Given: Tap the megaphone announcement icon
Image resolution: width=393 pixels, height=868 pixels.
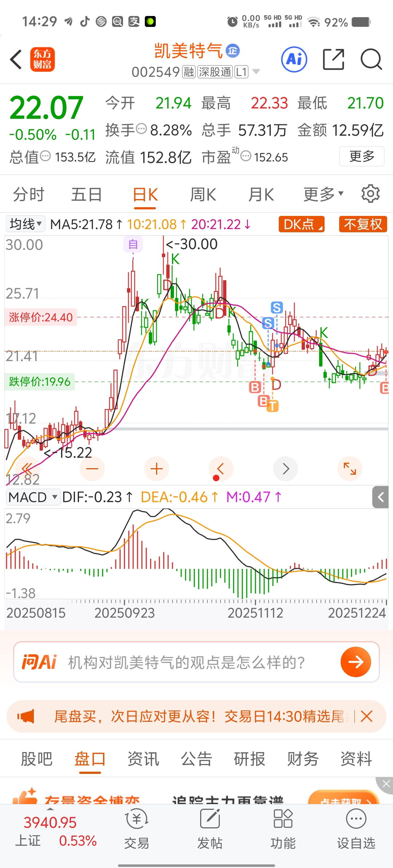Looking at the screenshot, I should (x=25, y=716).
